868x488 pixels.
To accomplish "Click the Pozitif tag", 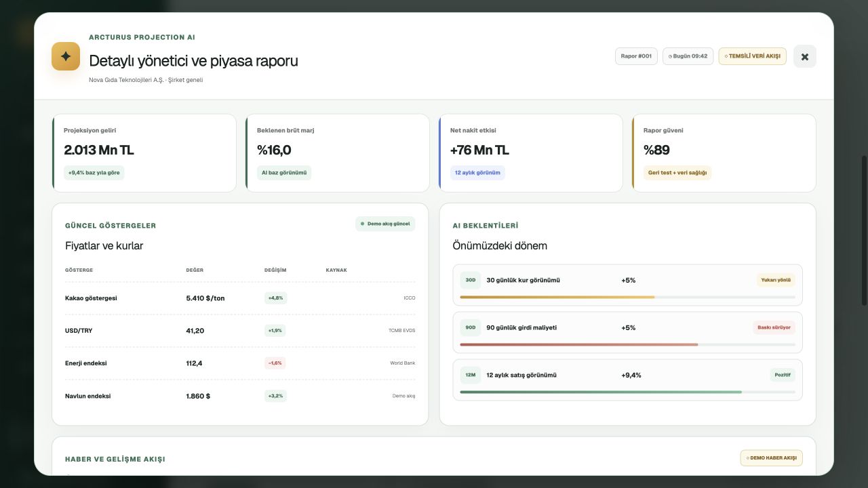I will (x=783, y=375).
